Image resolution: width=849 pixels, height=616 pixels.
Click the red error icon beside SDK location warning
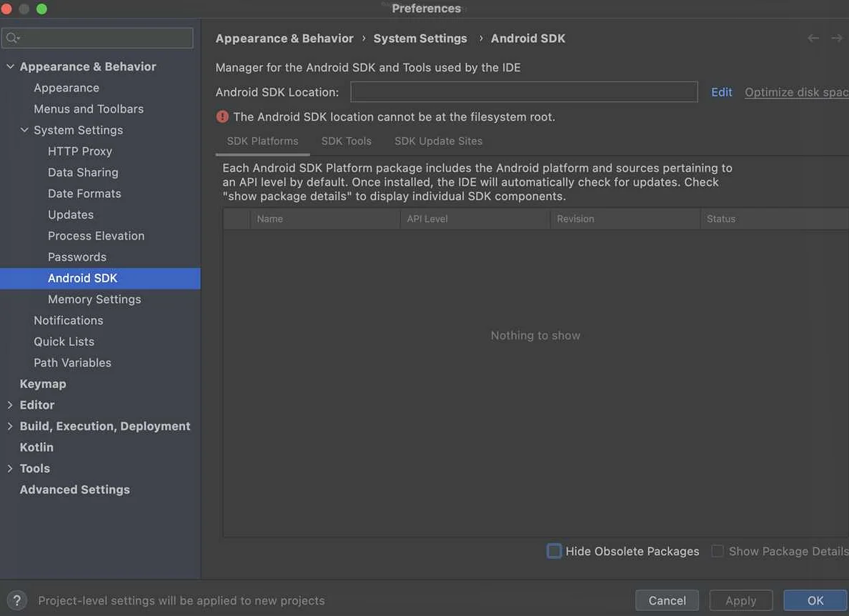tap(222, 116)
